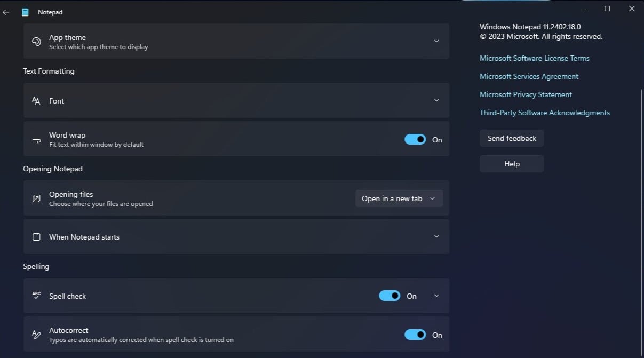Click the Word wrap icon
Image resolution: width=644 pixels, height=358 pixels.
(36, 140)
